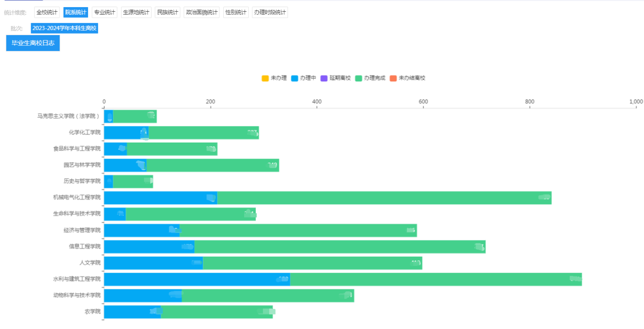Select batch 2023-2024学年本科生离校
Image resolution: width=644 pixels, height=329 pixels.
(x=64, y=29)
